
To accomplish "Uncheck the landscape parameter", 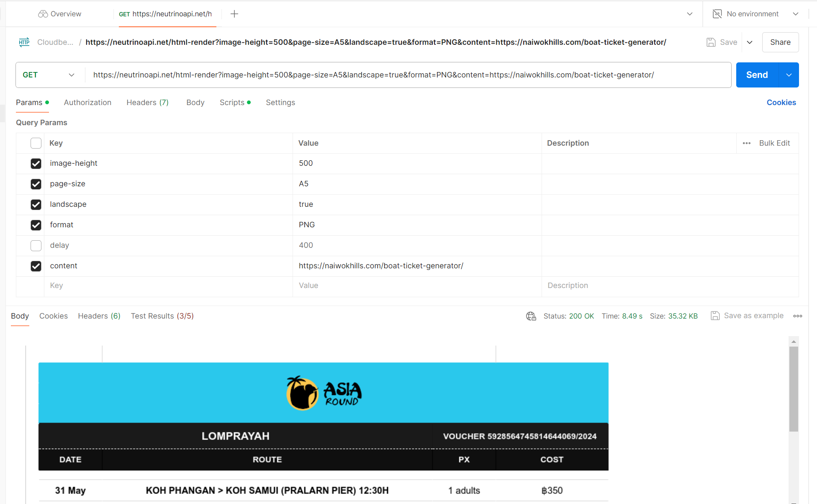I will tap(36, 205).
